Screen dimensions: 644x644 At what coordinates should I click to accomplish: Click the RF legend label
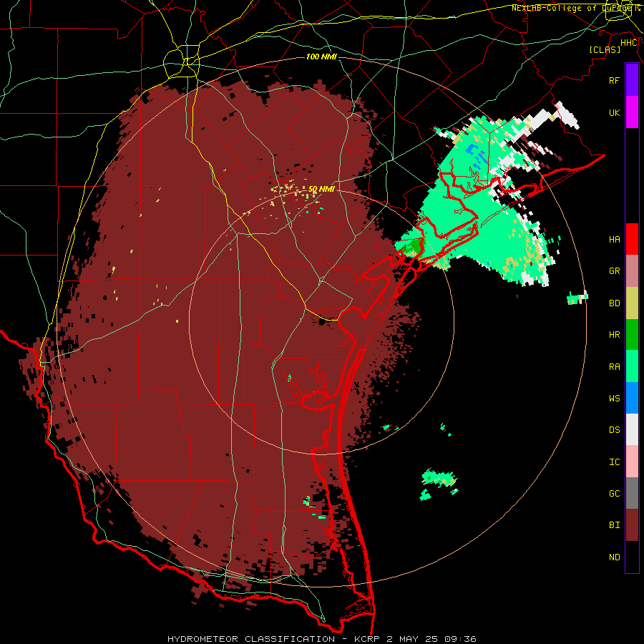(615, 80)
